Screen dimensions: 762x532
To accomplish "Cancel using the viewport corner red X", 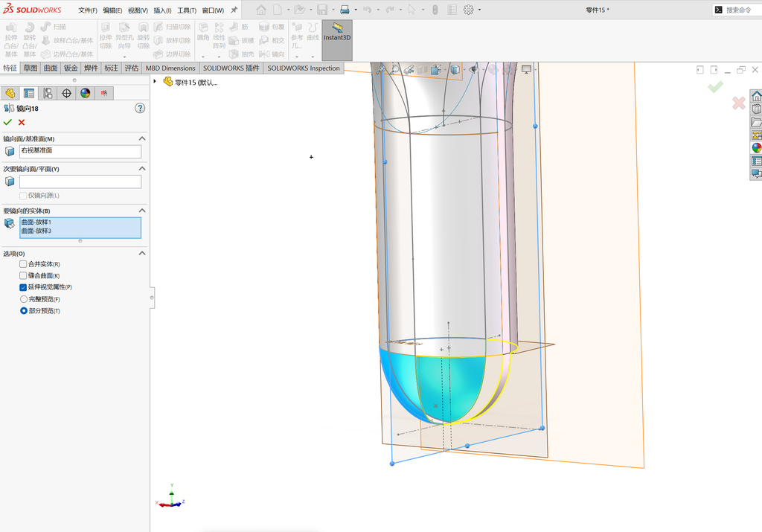I will pos(739,103).
